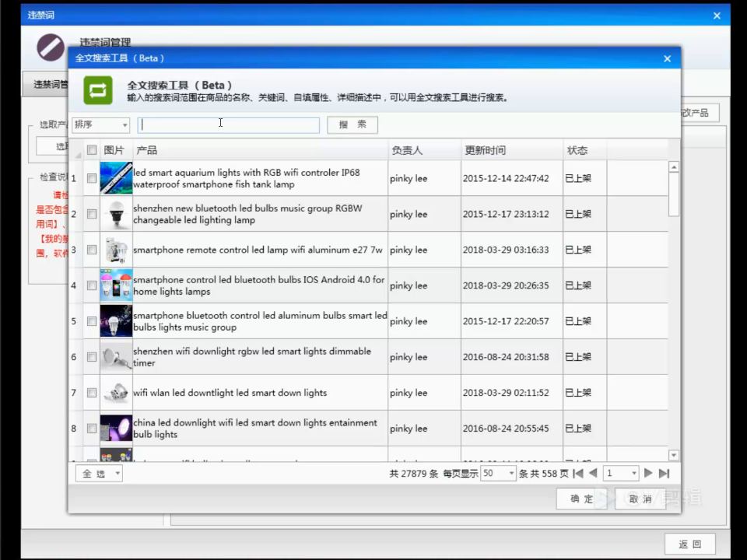Tick the select-all checkbox in table header

(92, 150)
